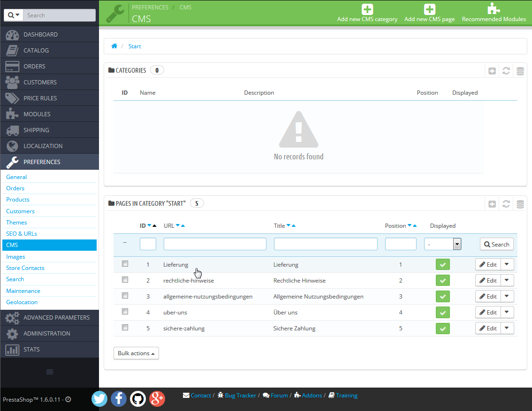Viewport: 532px width, 411px height.
Task: Click Add new CMS page plus icon
Action: (x=430, y=9)
